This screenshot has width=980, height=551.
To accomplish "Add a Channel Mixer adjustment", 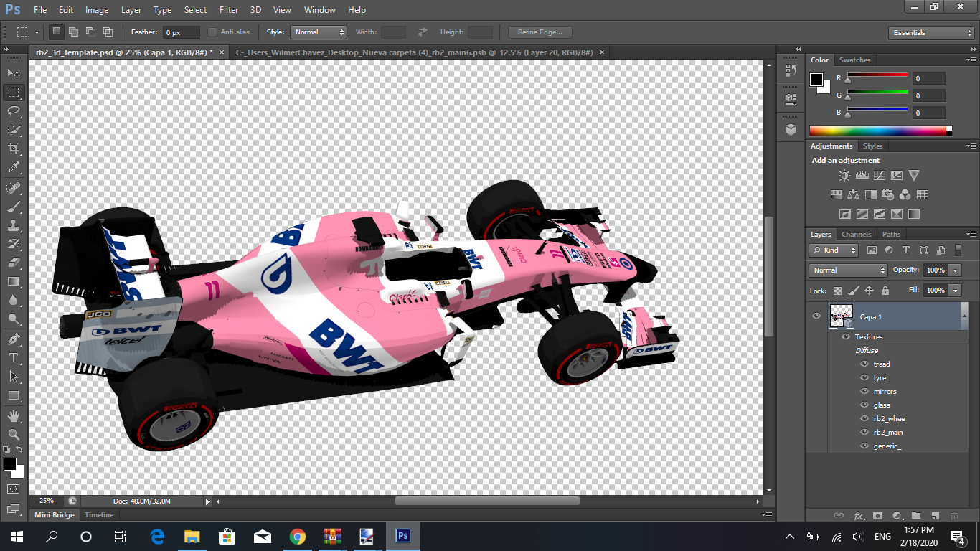I will (x=905, y=194).
